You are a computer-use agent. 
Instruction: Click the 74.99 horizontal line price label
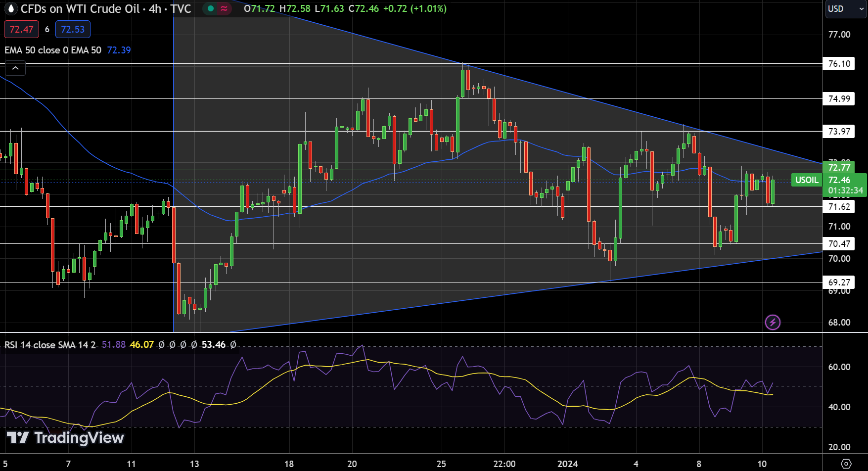click(x=839, y=99)
